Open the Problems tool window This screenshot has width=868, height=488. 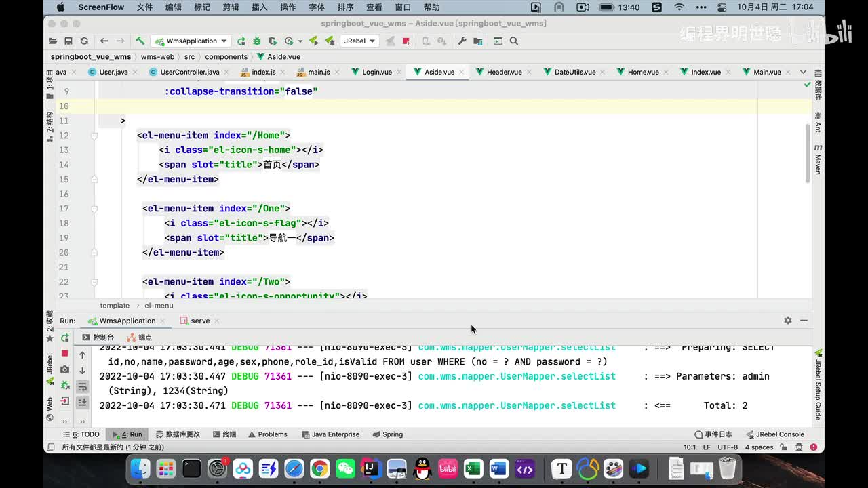268,434
